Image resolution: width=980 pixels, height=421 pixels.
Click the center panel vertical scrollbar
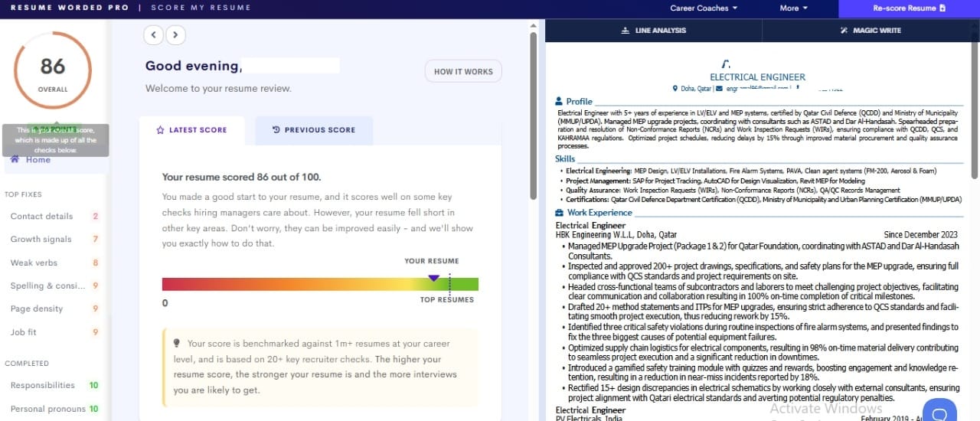tap(533, 115)
